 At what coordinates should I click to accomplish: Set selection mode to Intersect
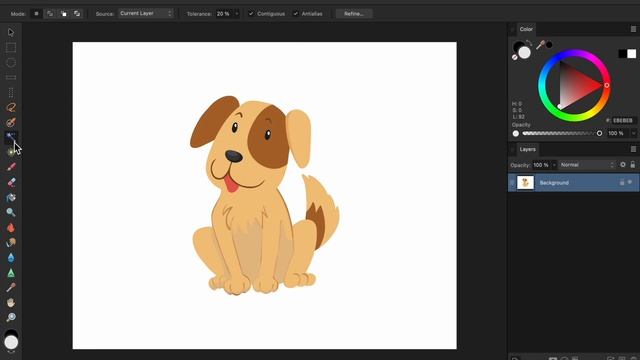(77, 13)
